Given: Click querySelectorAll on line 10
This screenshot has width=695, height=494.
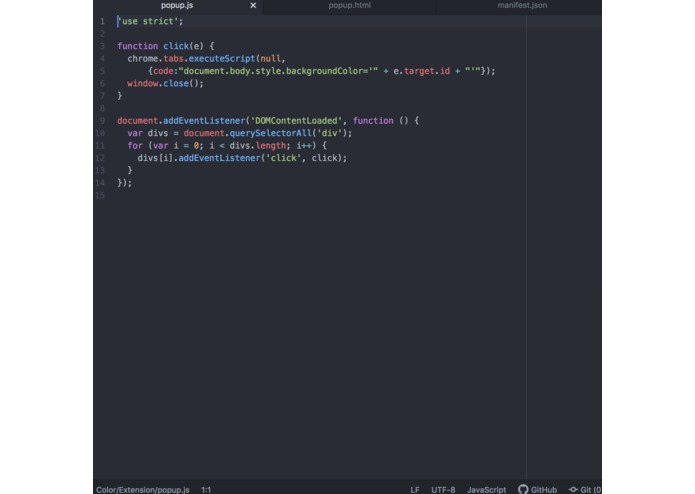Looking at the screenshot, I should click(270, 133).
